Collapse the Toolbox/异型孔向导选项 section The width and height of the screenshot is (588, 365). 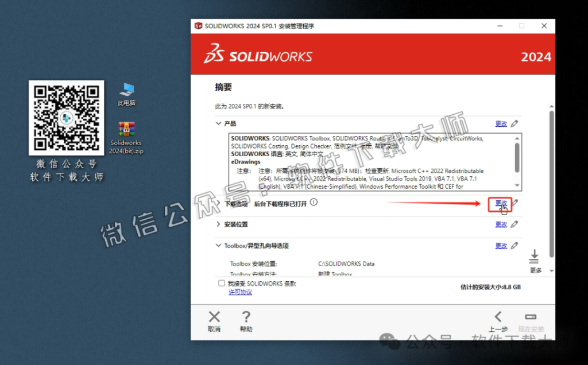[218, 245]
